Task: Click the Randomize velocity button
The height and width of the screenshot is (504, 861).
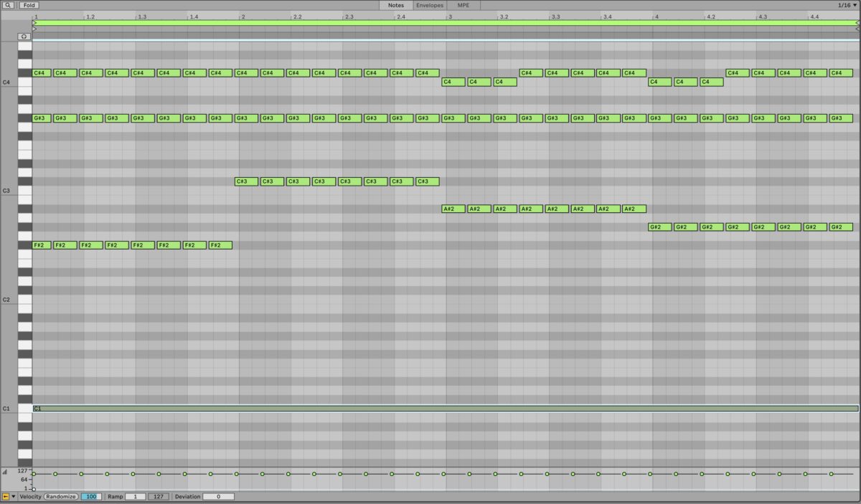Action: [x=61, y=495]
